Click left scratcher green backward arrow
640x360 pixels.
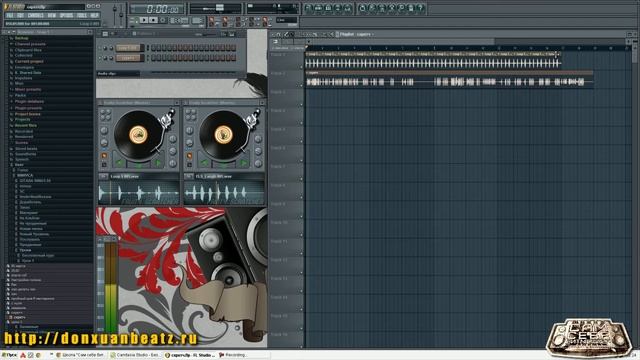[x=120, y=163]
